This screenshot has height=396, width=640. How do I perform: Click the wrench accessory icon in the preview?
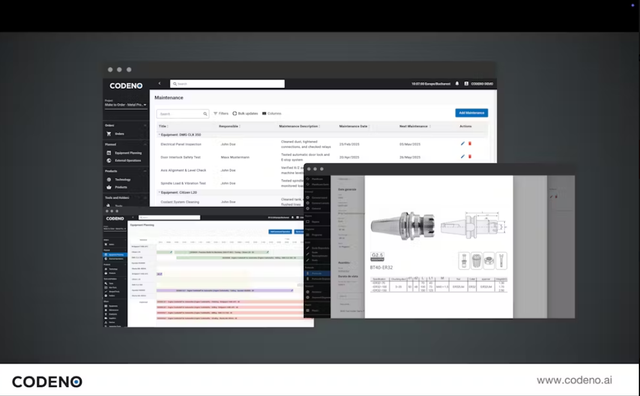[x=501, y=260]
